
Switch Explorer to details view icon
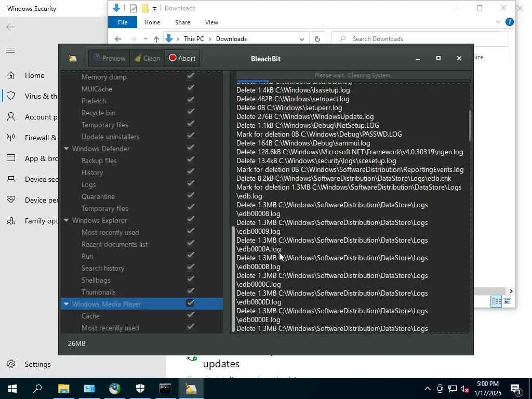click(x=496, y=301)
